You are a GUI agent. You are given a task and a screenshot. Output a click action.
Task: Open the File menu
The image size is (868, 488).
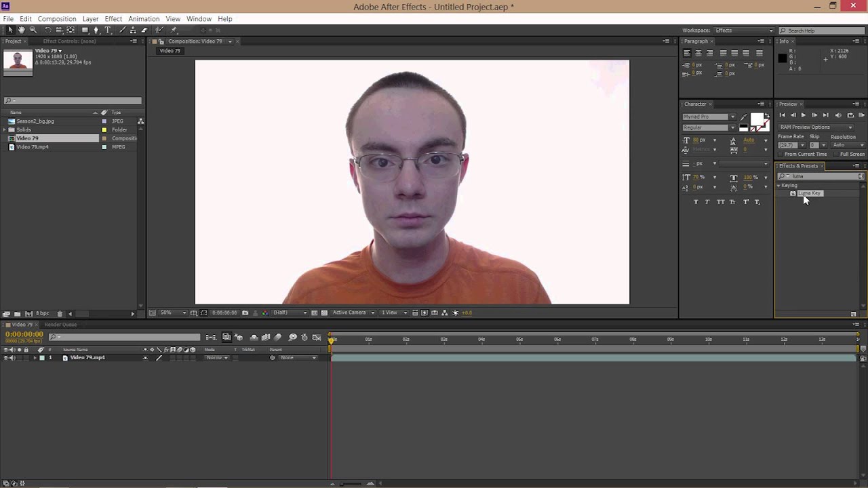click(x=8, y=18)
